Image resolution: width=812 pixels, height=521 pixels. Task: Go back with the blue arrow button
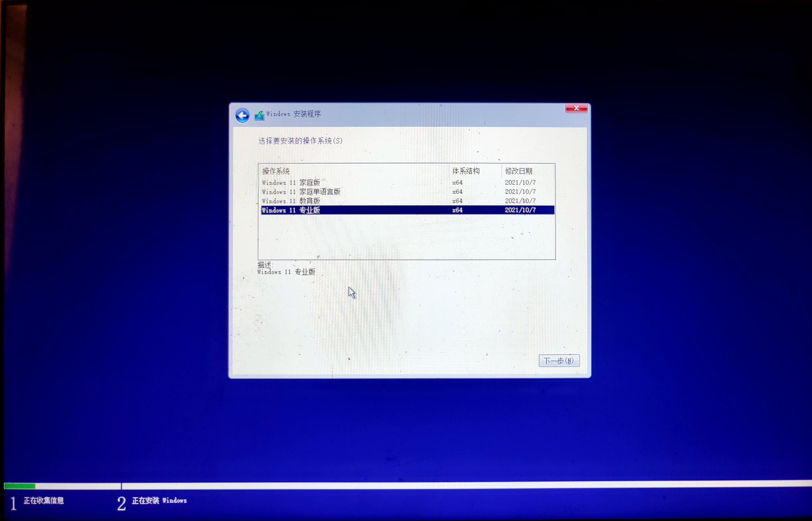point(242,116)
